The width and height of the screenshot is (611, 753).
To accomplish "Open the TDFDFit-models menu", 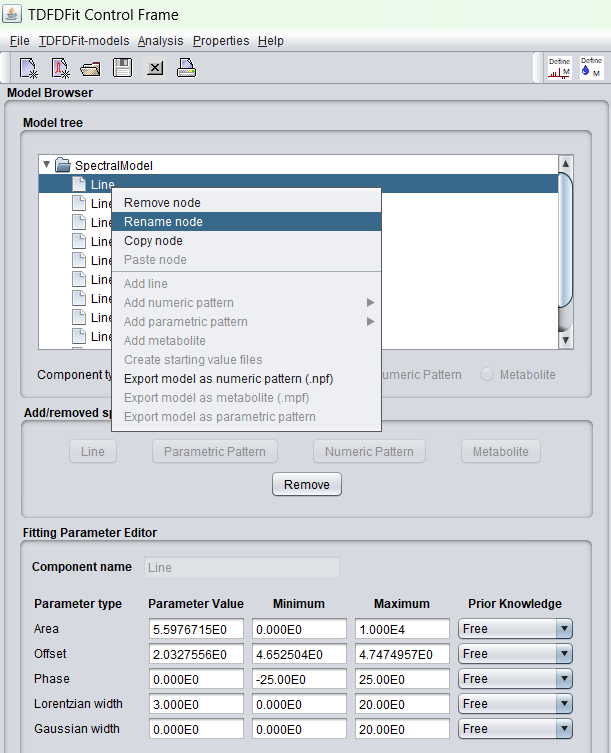I will [x=84, y=41].
